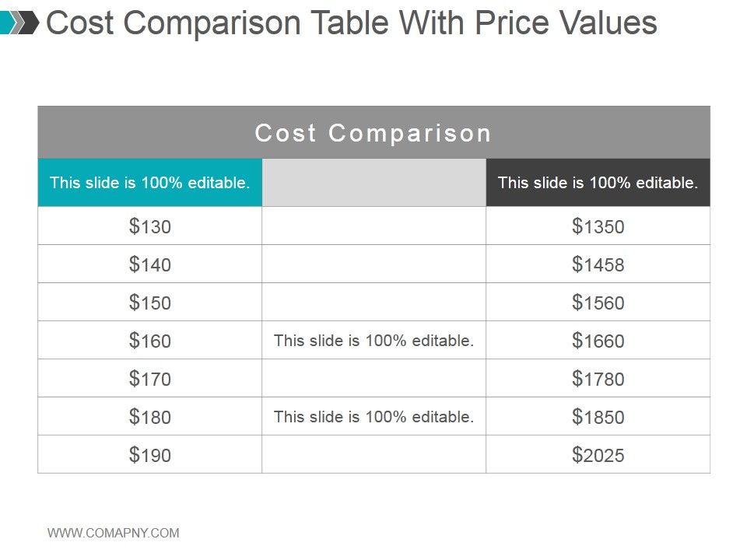Click the $1560 cell
This screenshot has height=560, width=747.
pyautogui.click(x=598, y=303)
